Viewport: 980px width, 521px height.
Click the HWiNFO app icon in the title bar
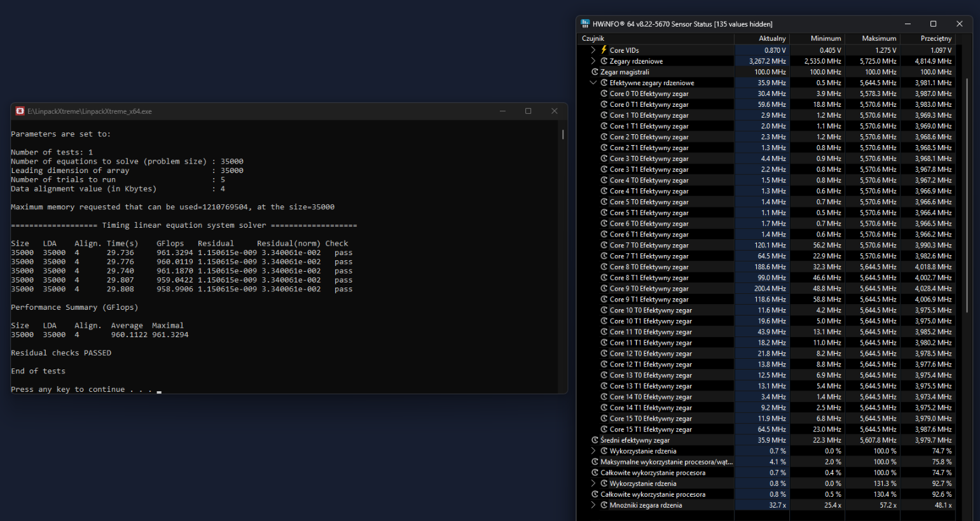pyautogui.click(x=585, y=24)
